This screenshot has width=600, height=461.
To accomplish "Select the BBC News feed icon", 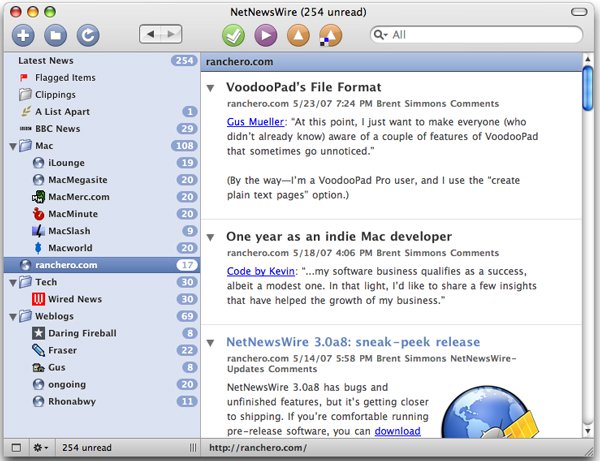I will click(x=25, y=129).
